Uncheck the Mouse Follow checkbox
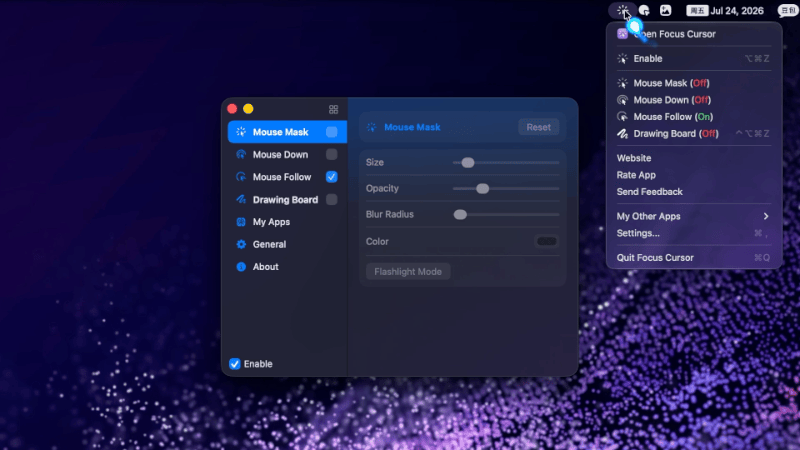The width and height of the screenshot is (800, 450). click(332, 177)
